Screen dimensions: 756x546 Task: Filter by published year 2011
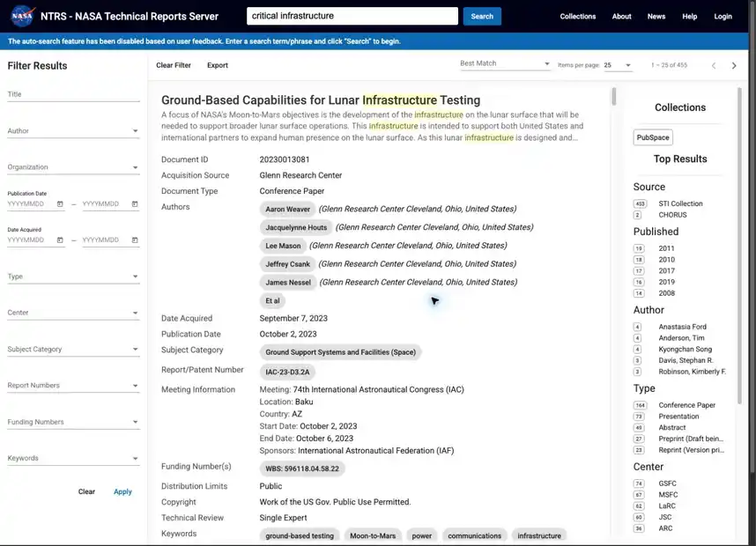[666, 248]
